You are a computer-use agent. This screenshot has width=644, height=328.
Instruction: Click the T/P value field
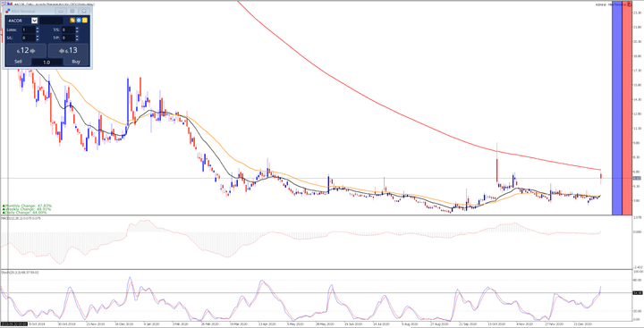68,38
